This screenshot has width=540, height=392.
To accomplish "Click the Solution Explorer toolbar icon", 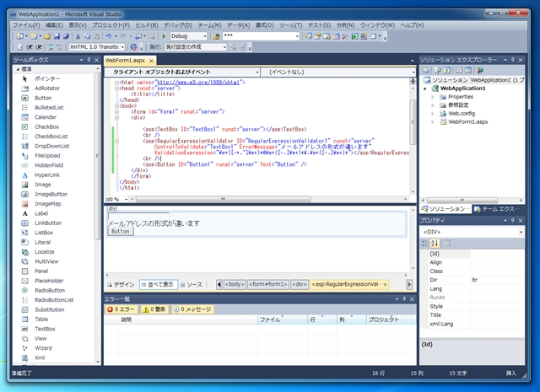I will pos(308,36).
